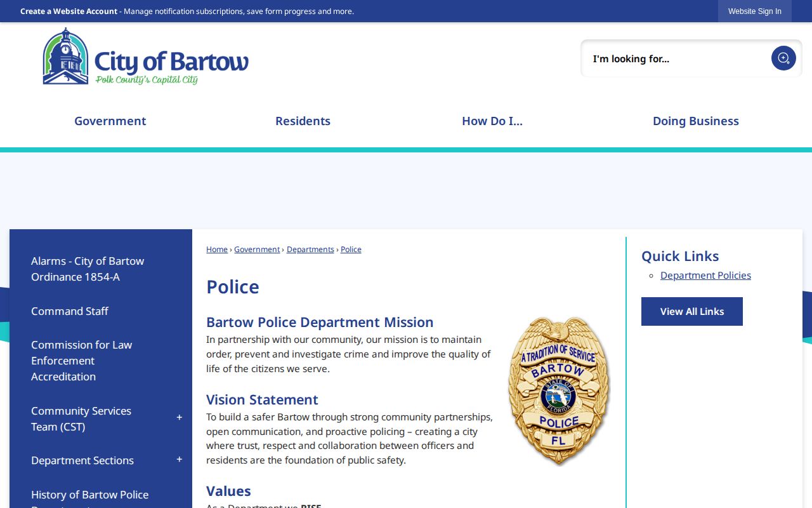Click the Values heading

click(228, 491)
